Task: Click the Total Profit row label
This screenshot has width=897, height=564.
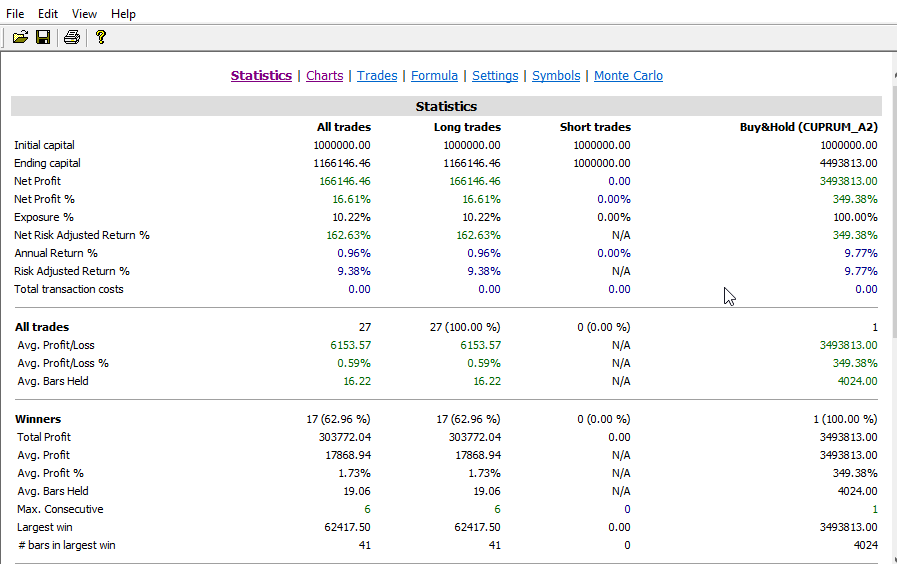Action: click(x=44, y=437)
